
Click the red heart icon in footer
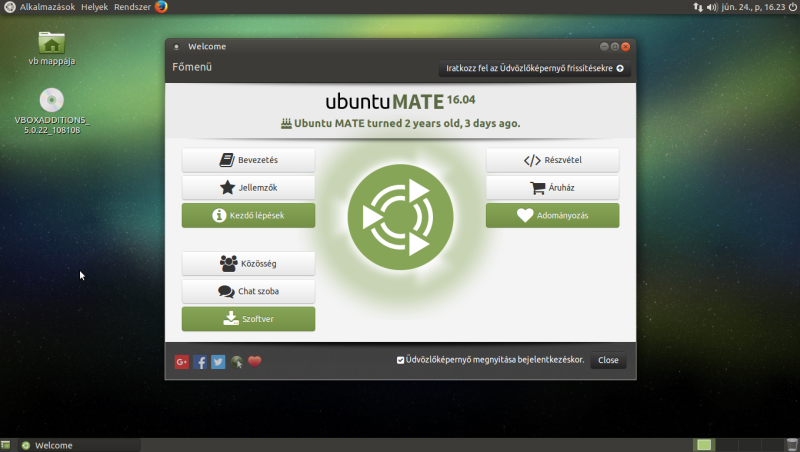click(255, 362)
